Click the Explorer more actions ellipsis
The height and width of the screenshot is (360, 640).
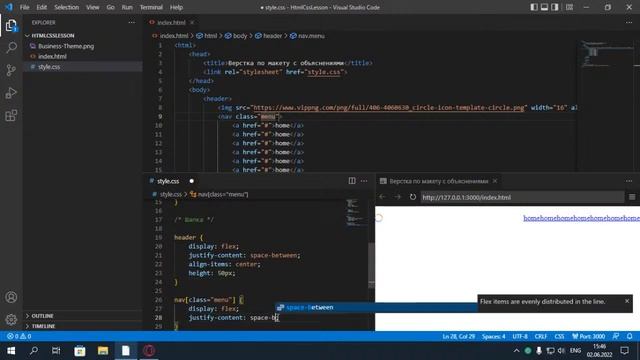131,22
